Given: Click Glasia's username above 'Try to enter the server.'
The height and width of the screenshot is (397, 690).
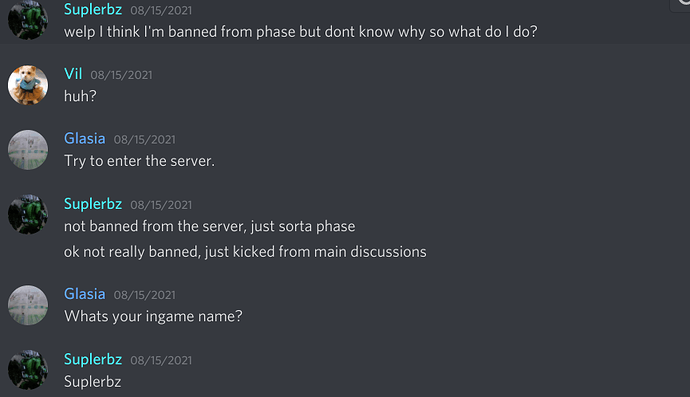Looking at the screenshot, I should pos(84,139).
